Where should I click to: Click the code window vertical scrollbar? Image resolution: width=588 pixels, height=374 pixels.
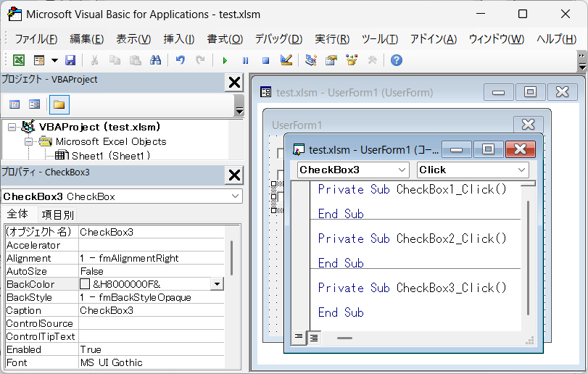529,258
